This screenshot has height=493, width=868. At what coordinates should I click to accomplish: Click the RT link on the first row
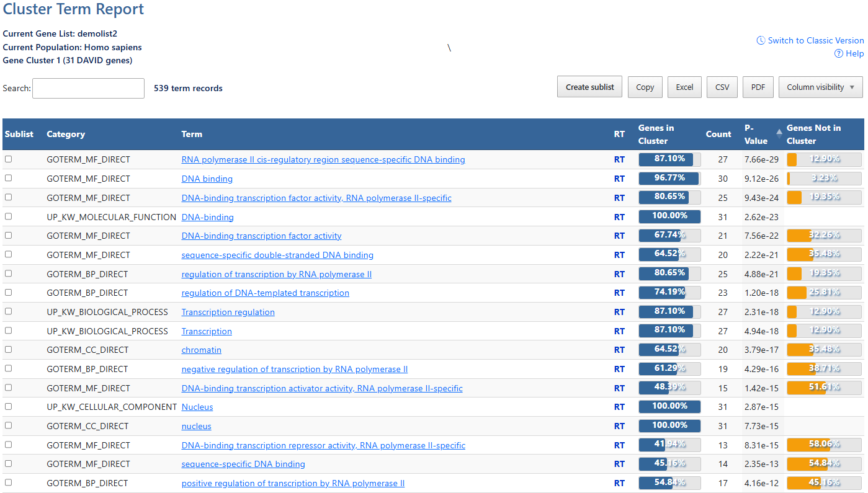click(619, 159)
